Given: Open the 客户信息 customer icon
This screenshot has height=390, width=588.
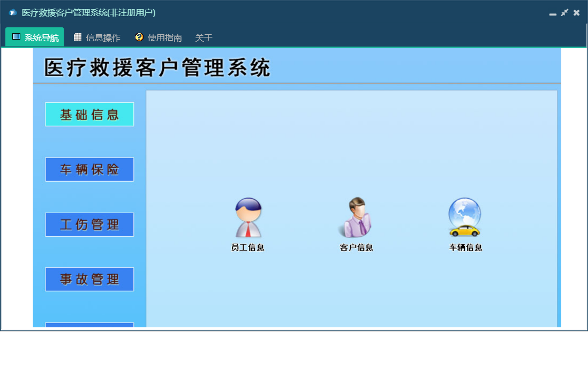Looking at the screenshot, I should pos(356,217).
